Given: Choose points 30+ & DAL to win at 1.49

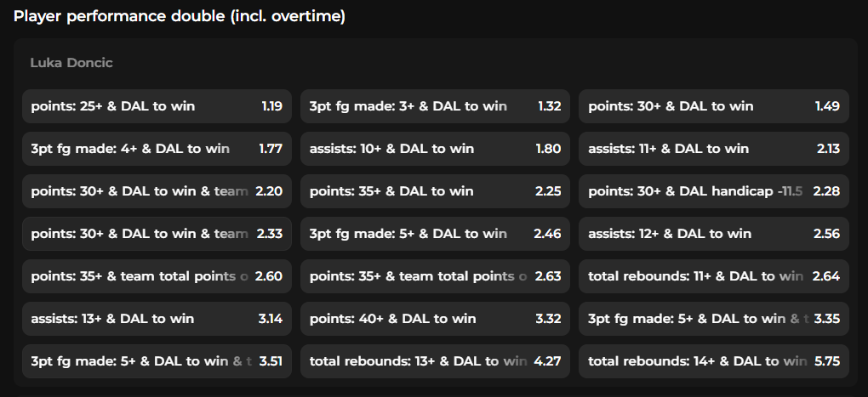Looking at the screenshot, I should (714, 106).
